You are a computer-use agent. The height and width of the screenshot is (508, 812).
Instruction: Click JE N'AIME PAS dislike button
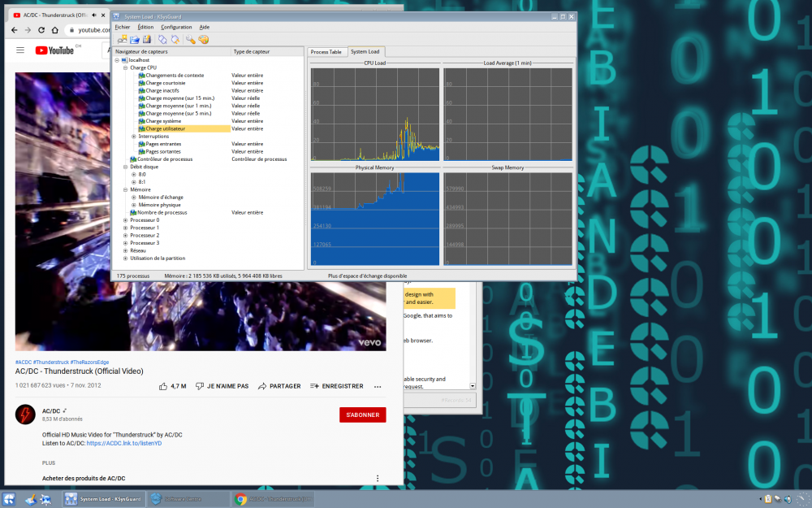[x=222, y=386]
